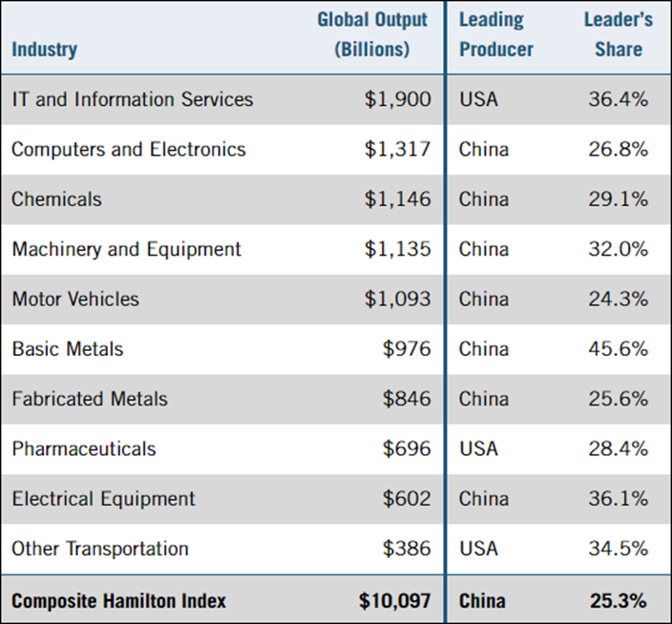Viewport: 672px width, 624px height.
Task: Click the Motor Vehicles row label
Action: 75,299
